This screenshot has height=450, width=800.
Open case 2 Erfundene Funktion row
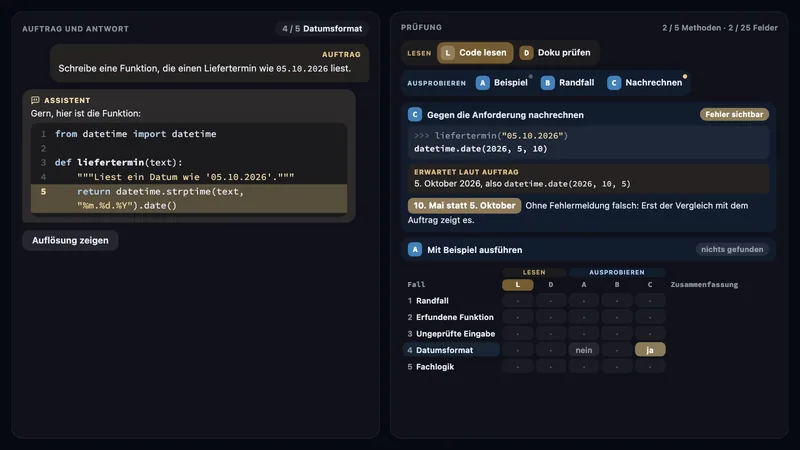click(452, 317)
